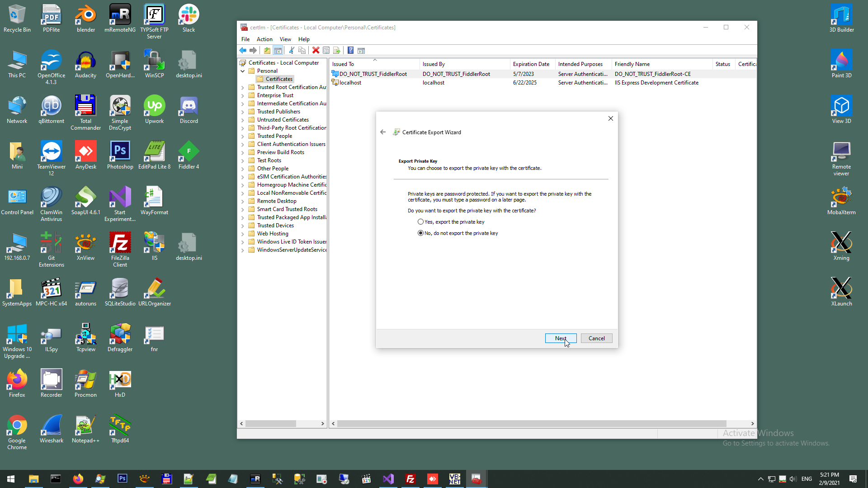Click the Export List toolbar icon
Screen dimensions: 868x488
337,51
